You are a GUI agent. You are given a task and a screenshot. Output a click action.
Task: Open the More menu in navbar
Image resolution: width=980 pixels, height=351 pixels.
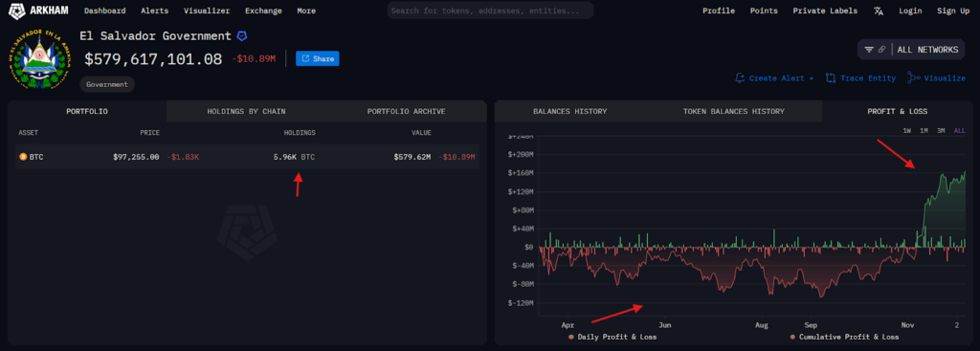[306, 11]
